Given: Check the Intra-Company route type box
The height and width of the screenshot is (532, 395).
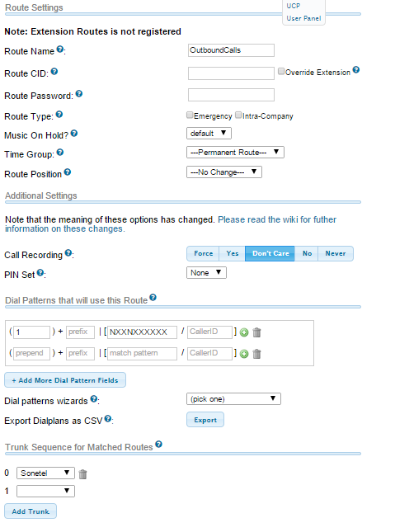Looking at the screenshot, I should [x=238, y=115].
